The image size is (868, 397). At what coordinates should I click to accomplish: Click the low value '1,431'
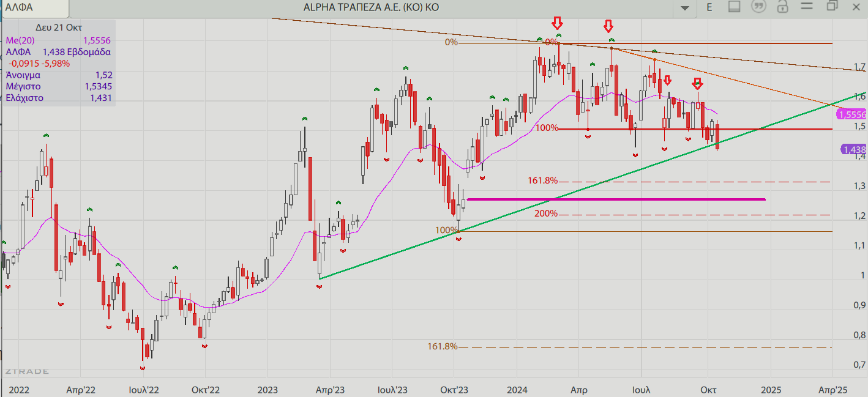click(x=101, y=98)
